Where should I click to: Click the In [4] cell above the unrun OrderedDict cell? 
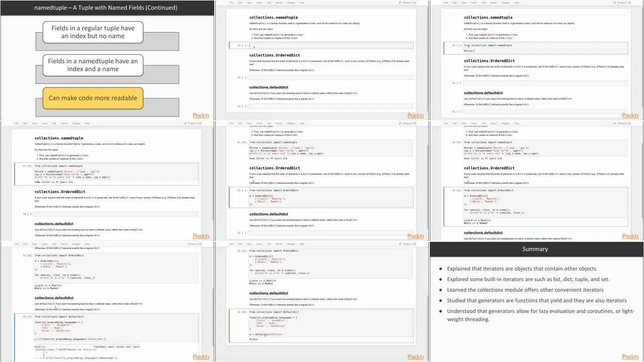331,148
